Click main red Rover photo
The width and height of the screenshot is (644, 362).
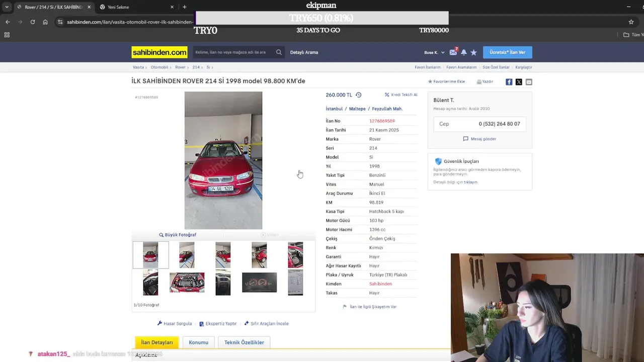point(223,160)
